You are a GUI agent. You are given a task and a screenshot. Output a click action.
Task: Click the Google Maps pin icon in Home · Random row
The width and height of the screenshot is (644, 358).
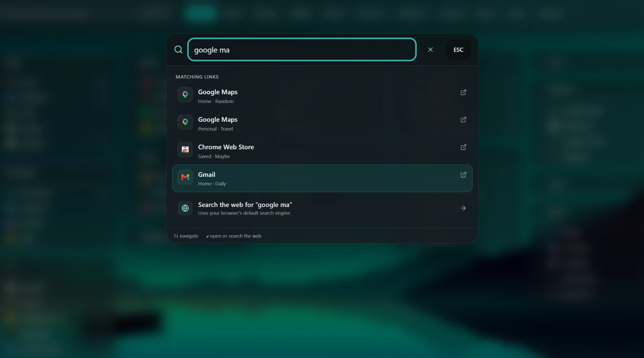coord(185,95)
